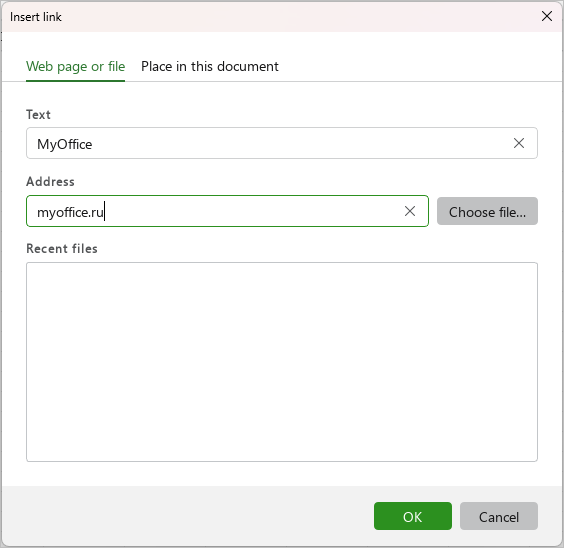Image resolution: width=564 pixels, height=548 pixels.
Task: Dismiss the dialog with the Cancel button
Action: [x=499, y=516]
